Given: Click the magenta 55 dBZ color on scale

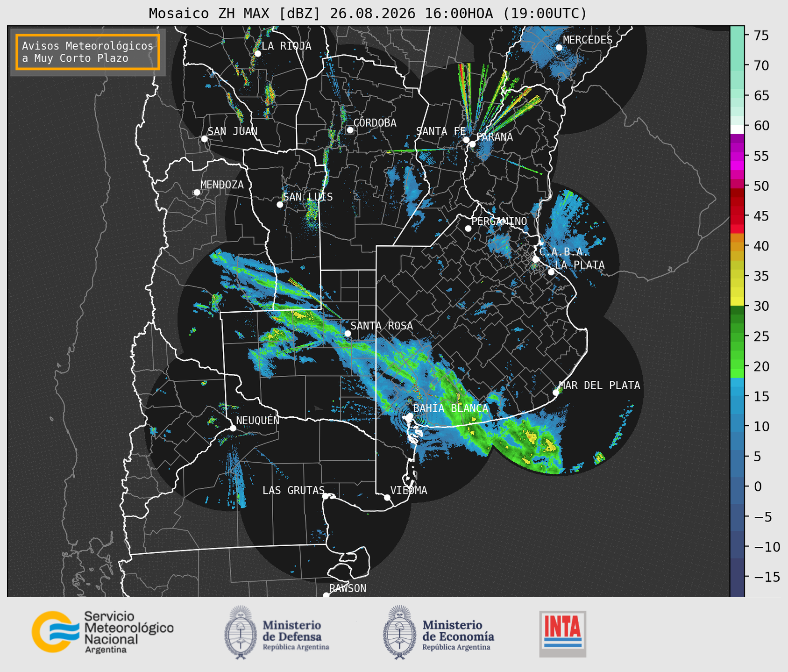Looking at the screenshot, I should 737,157.
